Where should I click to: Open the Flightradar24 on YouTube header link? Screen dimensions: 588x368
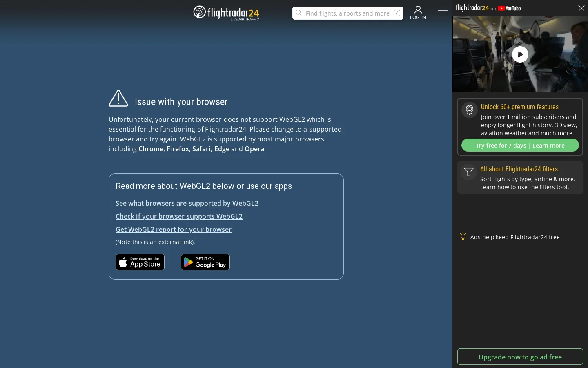(488, 8)
